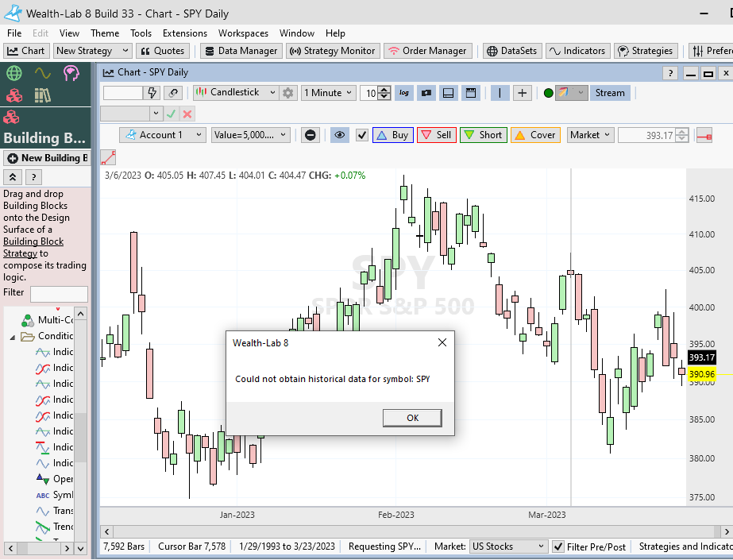Image resolution: width=733 pixels, height=560 pixels.
Task: Open the Theme menu
Action: 105,33
